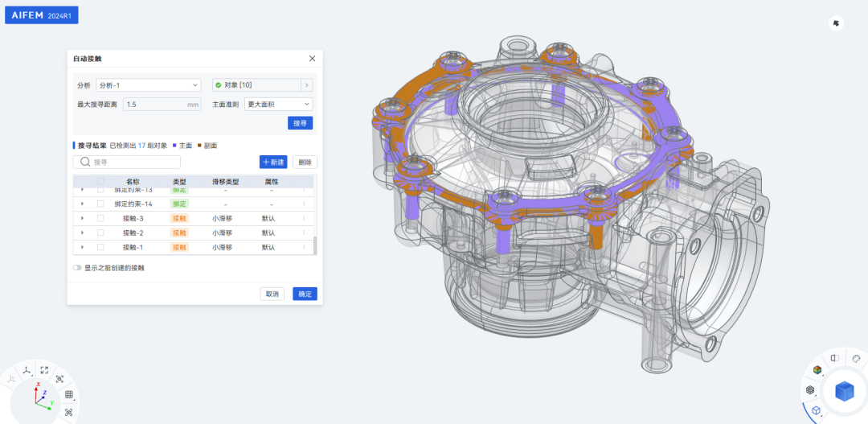Image resolution: width=868 pixels, height=424 pixels.
Task: Click the 绑定 tag in 绑定约束-14 row
Action: (x=179, y=204)
